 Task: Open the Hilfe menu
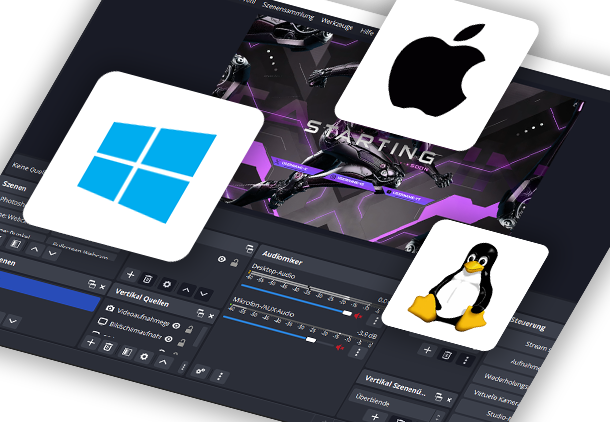click(366, 32)
